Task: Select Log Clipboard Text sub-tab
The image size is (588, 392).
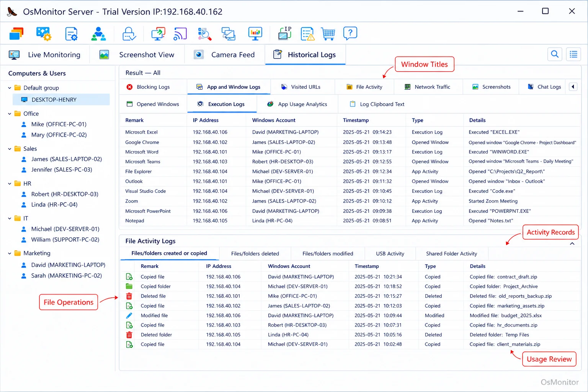Action: point(377,104)
